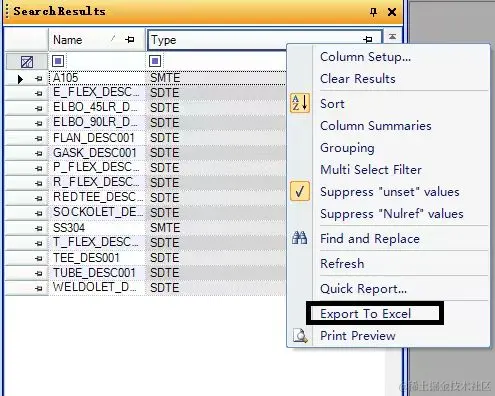Select the FLAN_DESC001 row name
495x396 pixels.
point(97,138)
